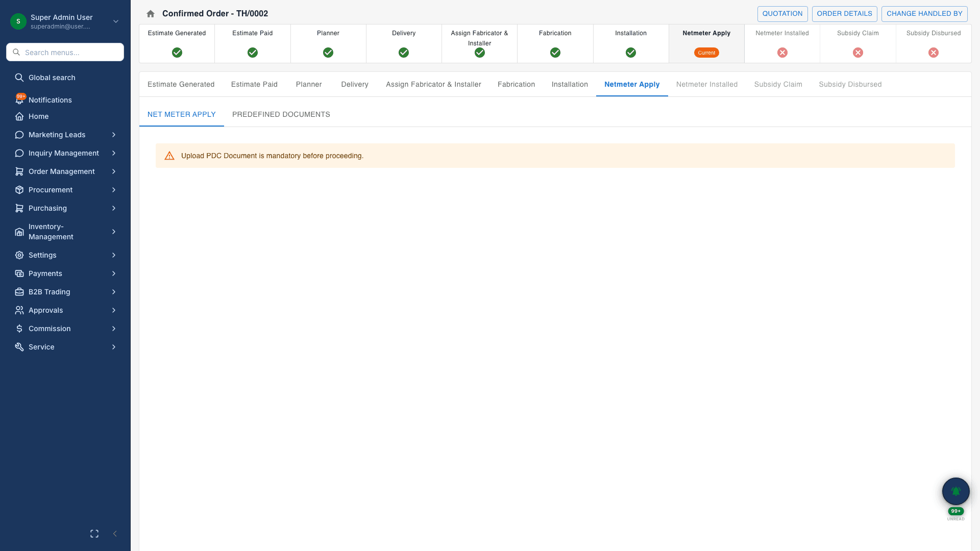Switch to the Estimate Generated tab
Screen dimensions: 980x551
181,84
